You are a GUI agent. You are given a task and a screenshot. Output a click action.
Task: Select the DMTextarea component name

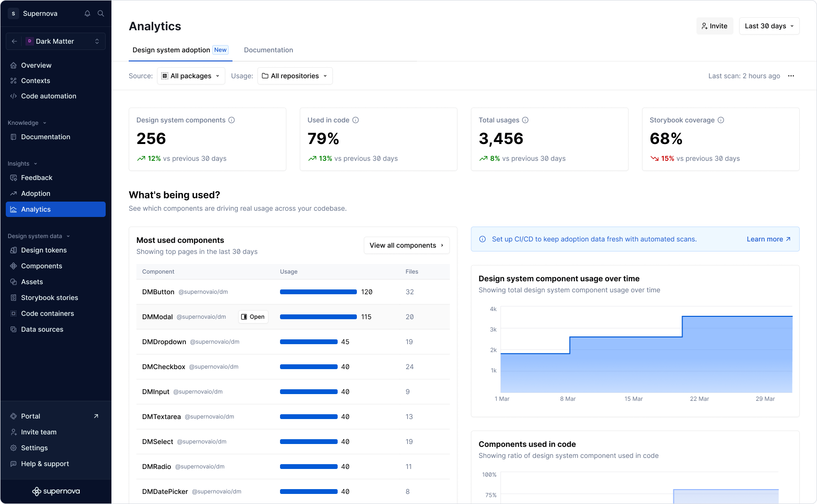161,417
